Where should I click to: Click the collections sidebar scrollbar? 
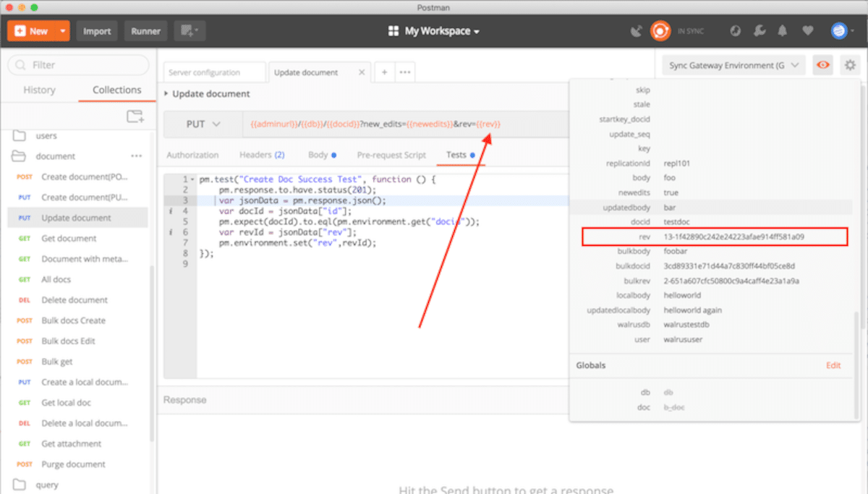152,354
